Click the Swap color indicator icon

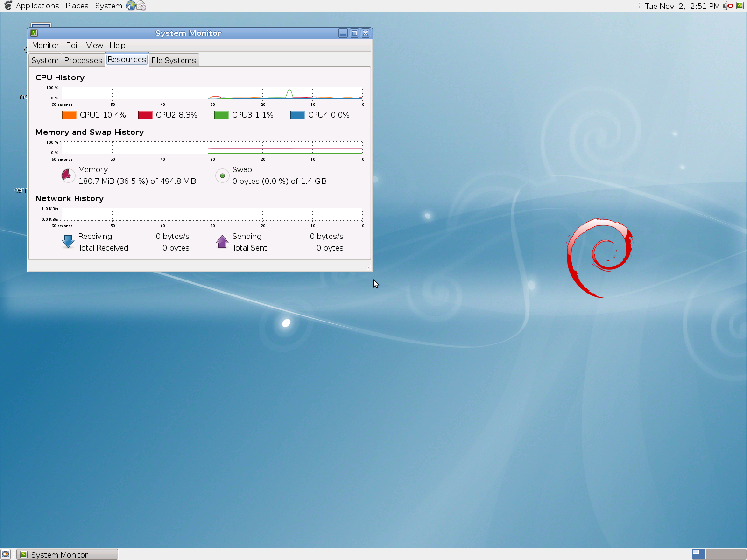(222, 176)
